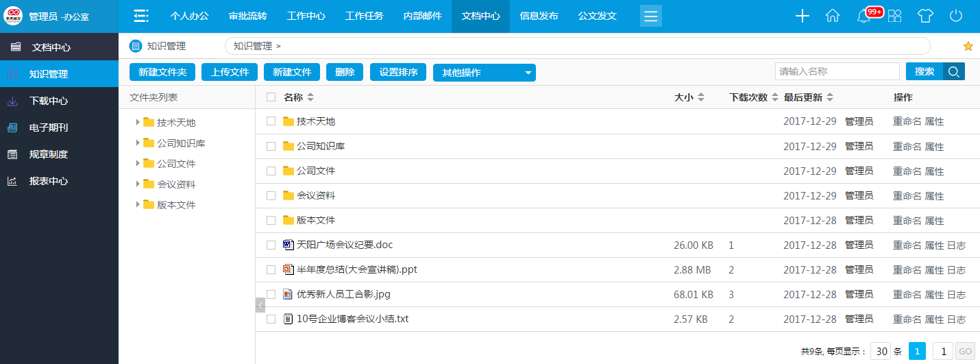Click the ppt icon of 半年度总结

[288, 269]
